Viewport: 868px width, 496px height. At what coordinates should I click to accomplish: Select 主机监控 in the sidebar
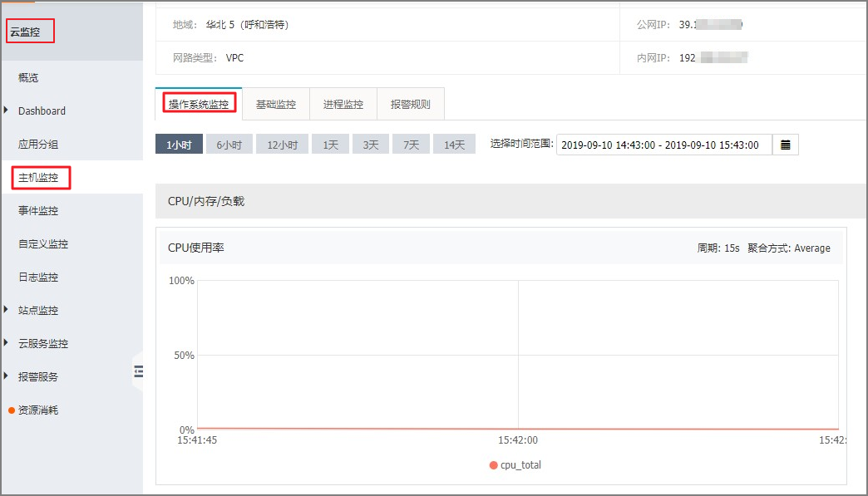pos(37,178)
